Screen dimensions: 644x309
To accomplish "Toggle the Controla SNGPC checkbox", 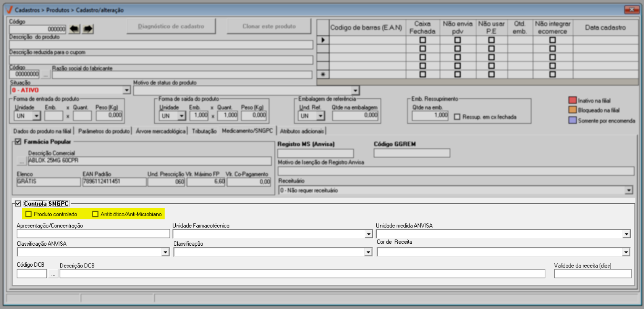I will point(18,204).
